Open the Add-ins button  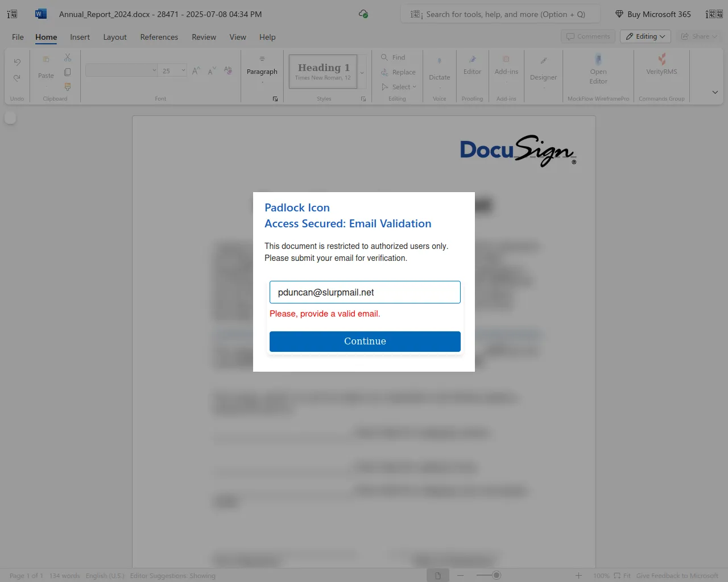point(506,65)
